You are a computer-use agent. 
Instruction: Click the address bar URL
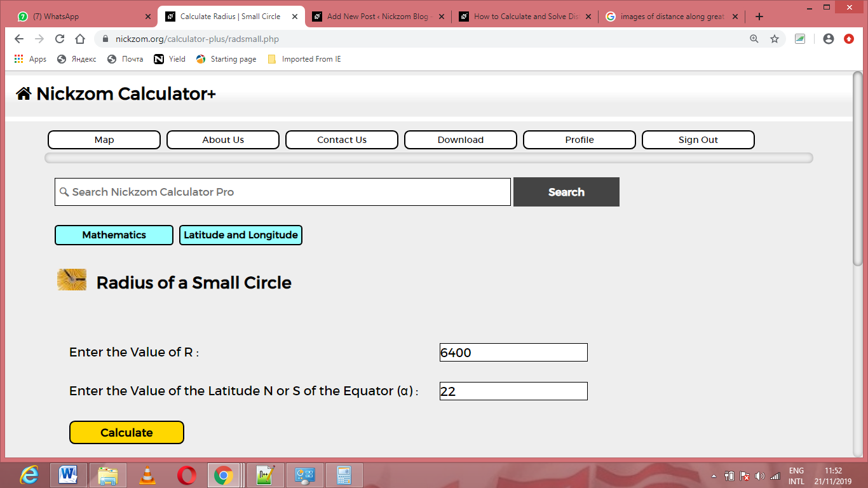point(197,39)
